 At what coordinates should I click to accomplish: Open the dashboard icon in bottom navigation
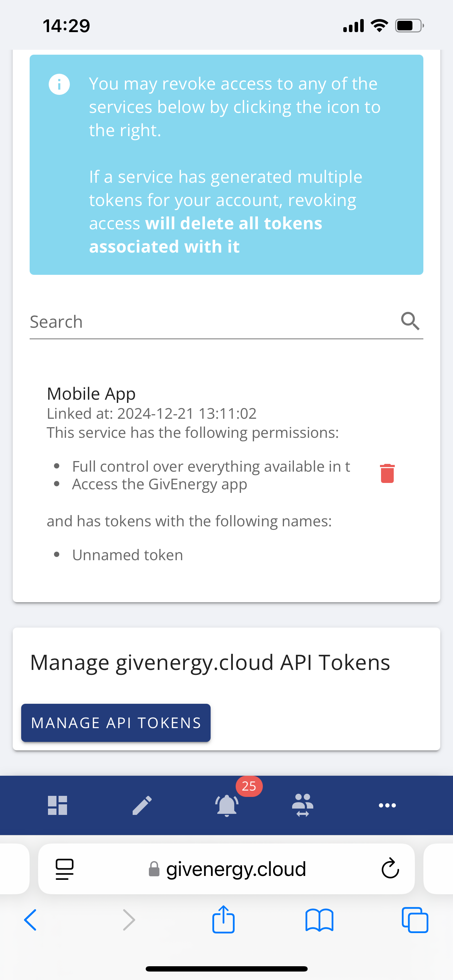coord(58,805)
